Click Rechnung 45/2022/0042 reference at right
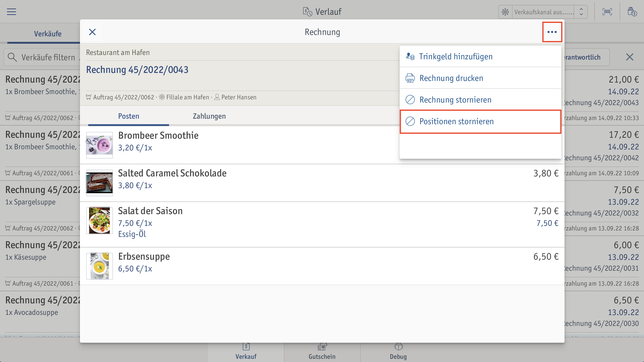The image size is (644, 362). pyautogui.click(x=602, y=158)
